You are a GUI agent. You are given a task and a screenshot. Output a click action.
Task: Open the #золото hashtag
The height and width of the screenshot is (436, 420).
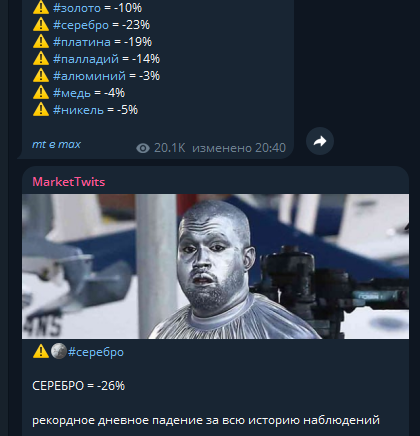tap(77, 8)
